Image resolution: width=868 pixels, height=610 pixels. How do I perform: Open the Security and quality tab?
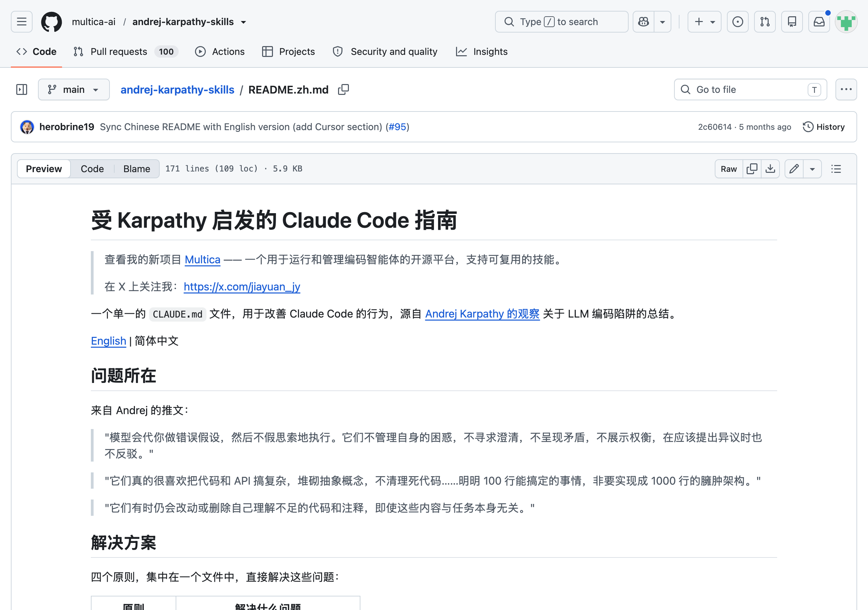pos(385,52)
